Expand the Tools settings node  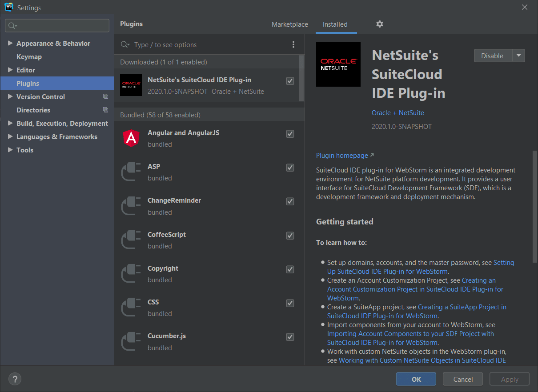[10, 150]
